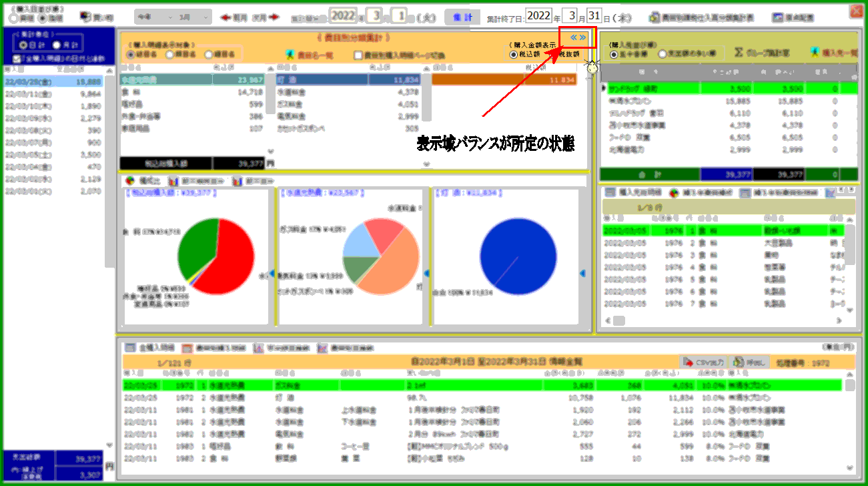This screenshot has height=486, width=868.
Task: Click the end date year field 2022
Action: coord(539,15)
